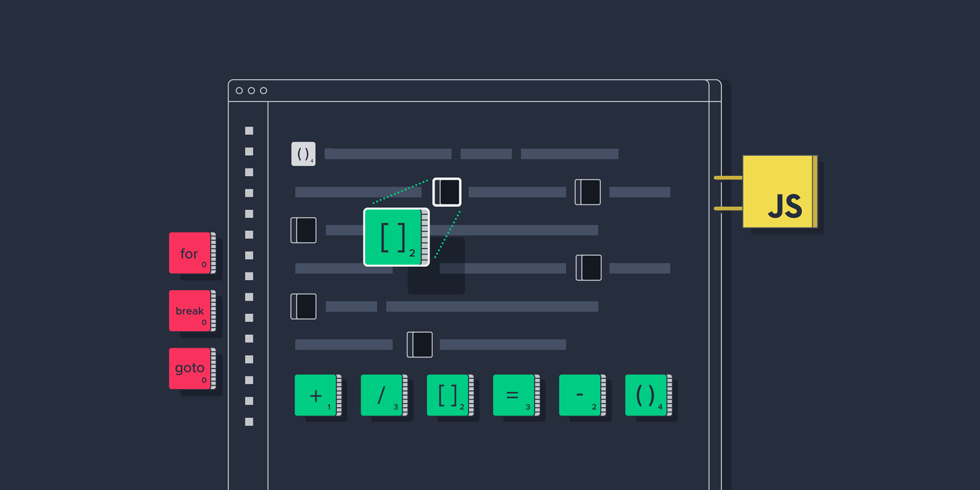This screenshot has height=490, width=980.
Task: Click the parentheses token on the first code line
Action: pos(303,154)
